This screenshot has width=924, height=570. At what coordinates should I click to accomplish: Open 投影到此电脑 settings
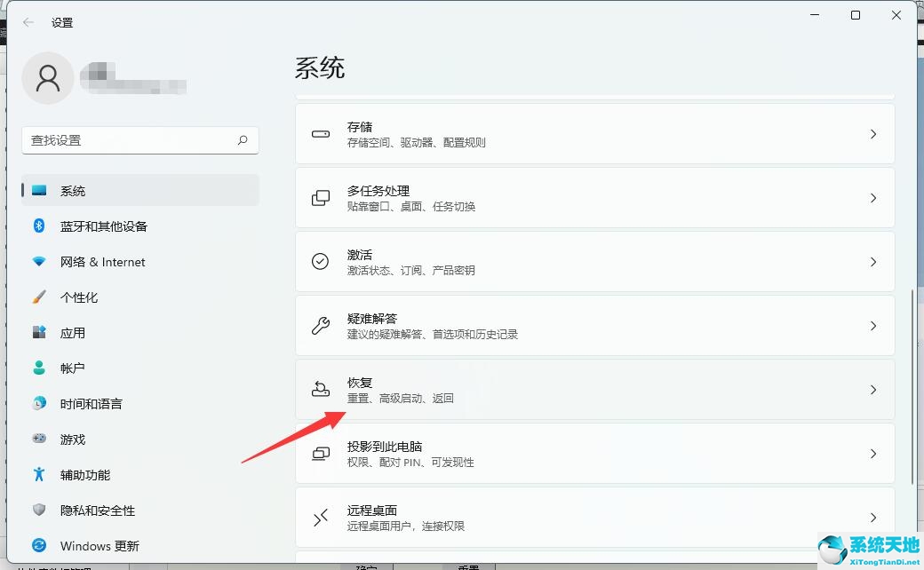(x=595, y=453)
